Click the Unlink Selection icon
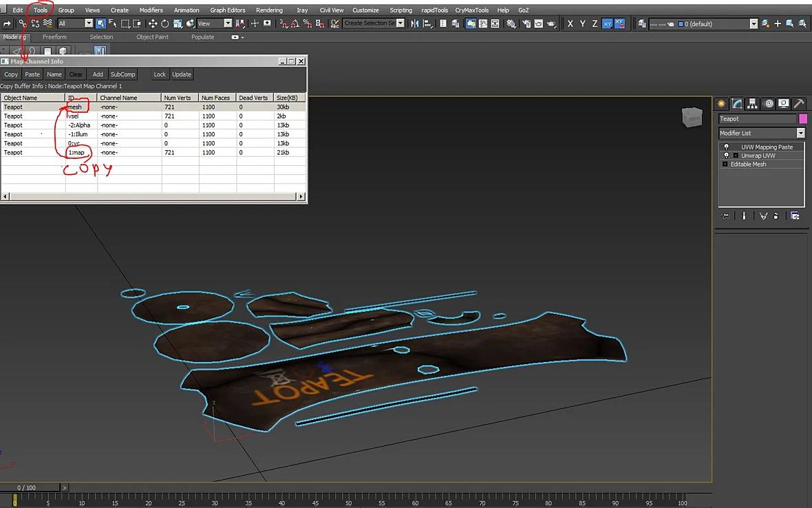The width and height of the screenshot is (812, 508). (35, 24)
